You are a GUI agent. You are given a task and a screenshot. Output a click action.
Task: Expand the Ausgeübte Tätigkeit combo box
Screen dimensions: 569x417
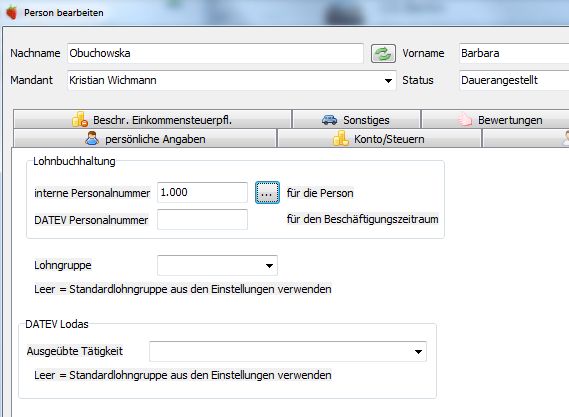click(288, 351)
